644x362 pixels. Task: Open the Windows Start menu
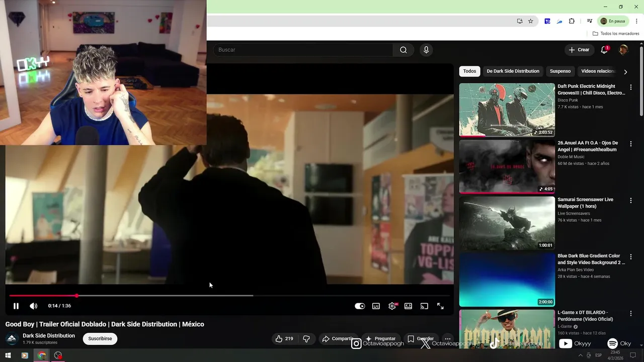[8, 355]
